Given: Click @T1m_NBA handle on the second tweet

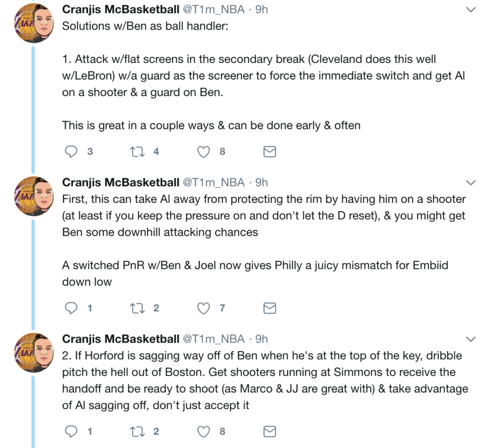Looking at the screenshot, I should point(214,183).
